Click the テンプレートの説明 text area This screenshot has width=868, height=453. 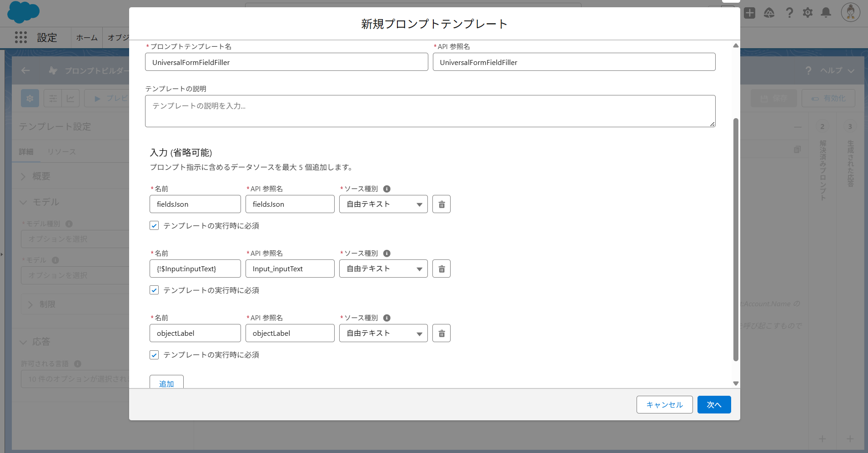(430, 110)
